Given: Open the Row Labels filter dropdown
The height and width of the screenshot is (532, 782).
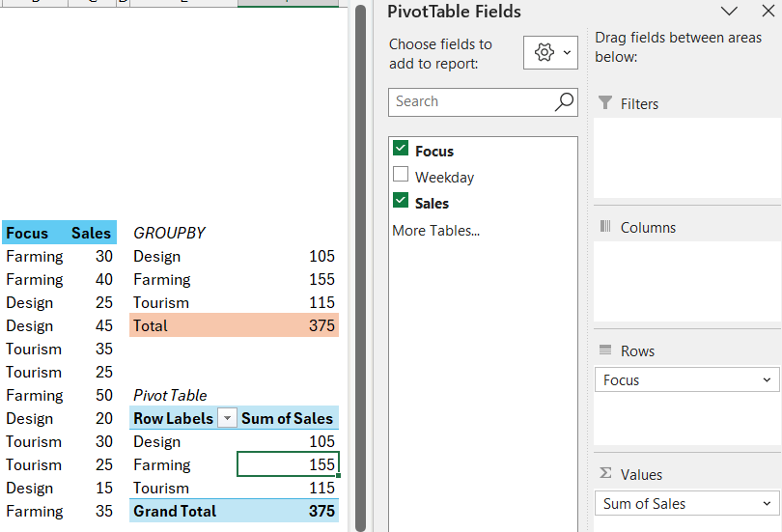Looking at the screenshot, I should pos(227,418).
